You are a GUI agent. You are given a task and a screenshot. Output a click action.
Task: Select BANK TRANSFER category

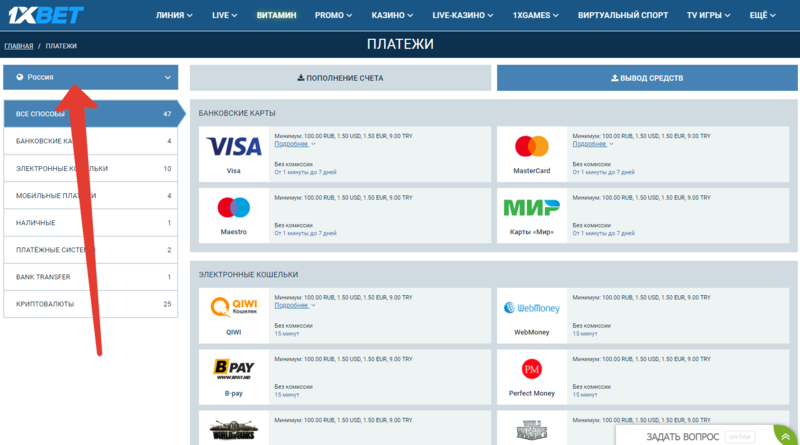click(91, 277)
